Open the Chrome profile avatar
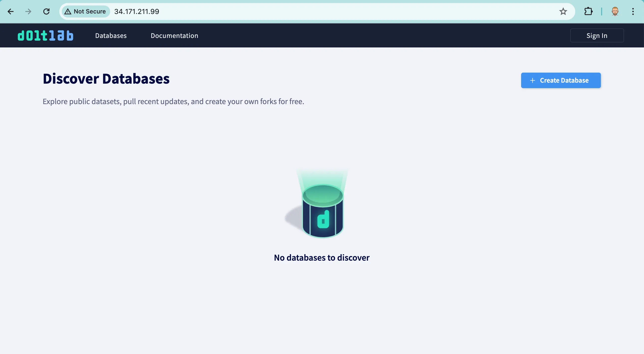Screen dimensions: 644x354 tap(615, 11)
